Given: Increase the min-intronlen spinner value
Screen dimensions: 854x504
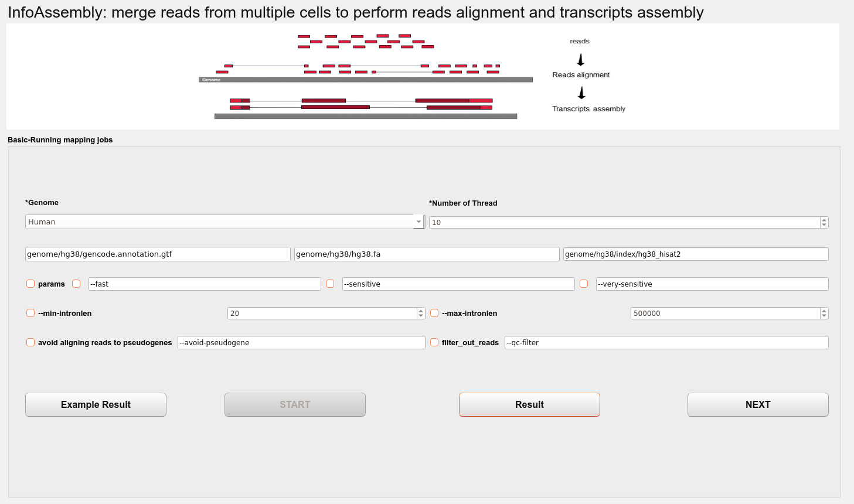Looking at the screenshot, I should 421,311.
